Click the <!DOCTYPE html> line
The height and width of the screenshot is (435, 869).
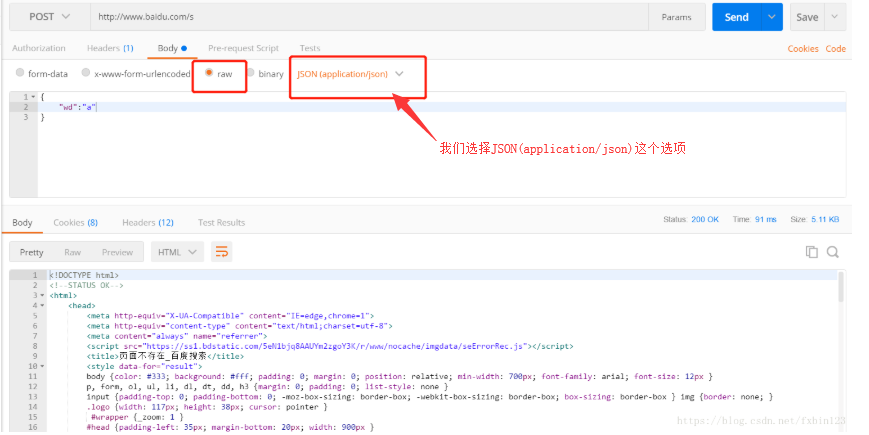[x=84, y=275]
